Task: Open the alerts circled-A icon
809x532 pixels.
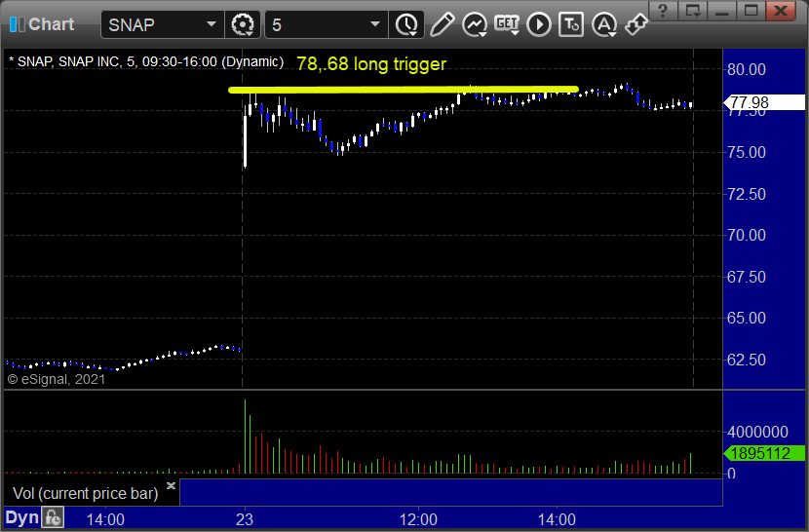Action: point(603,24)
